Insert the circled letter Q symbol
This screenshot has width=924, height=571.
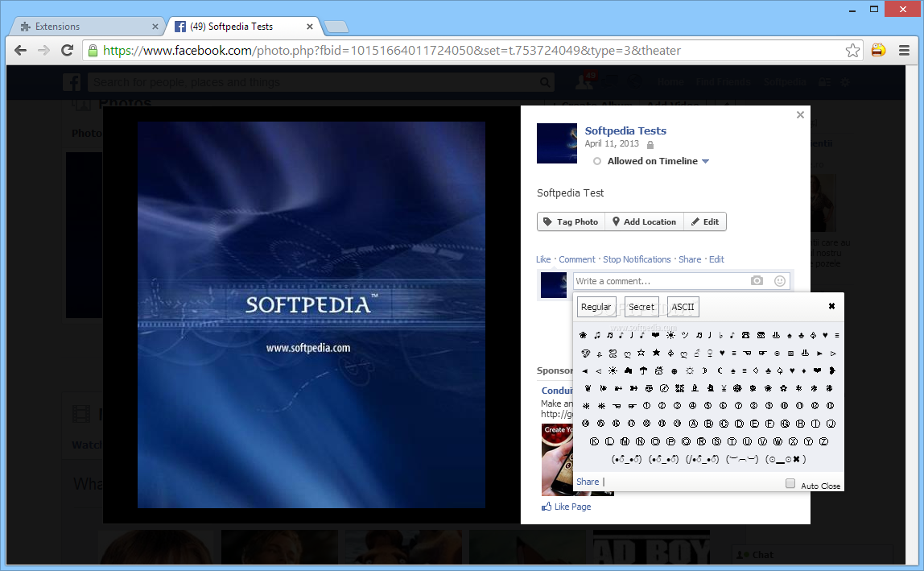[686, 441]
